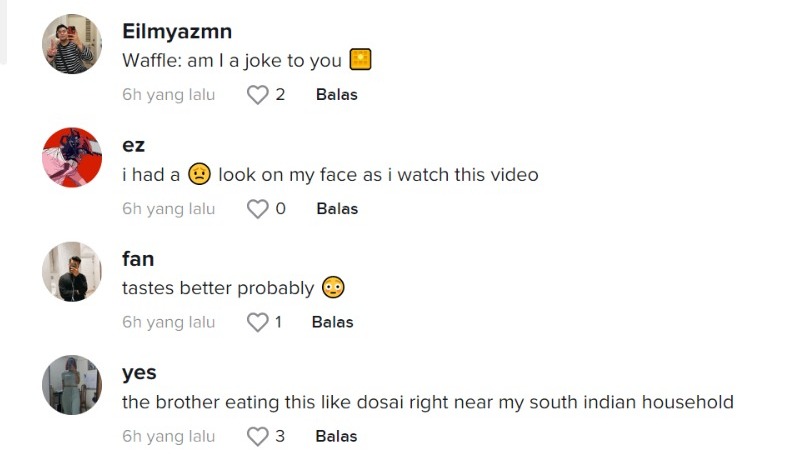795x462 pixels.
Task: Click the username ez
Action: pos(134,145)
